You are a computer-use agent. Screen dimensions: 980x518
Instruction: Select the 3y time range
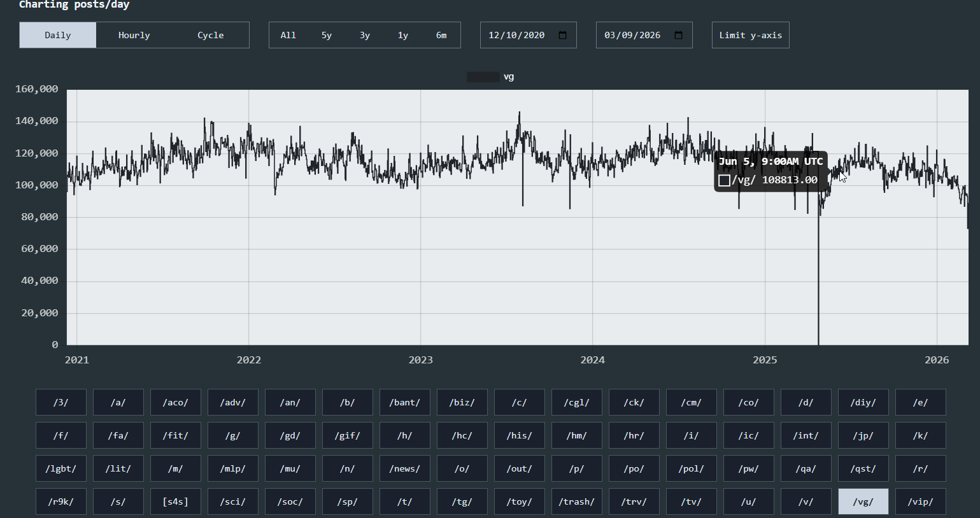365,35
